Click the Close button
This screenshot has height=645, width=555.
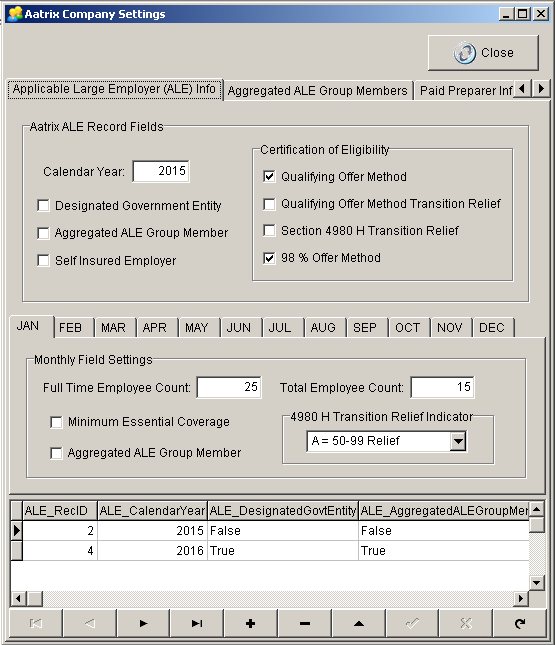pos(483,53)
